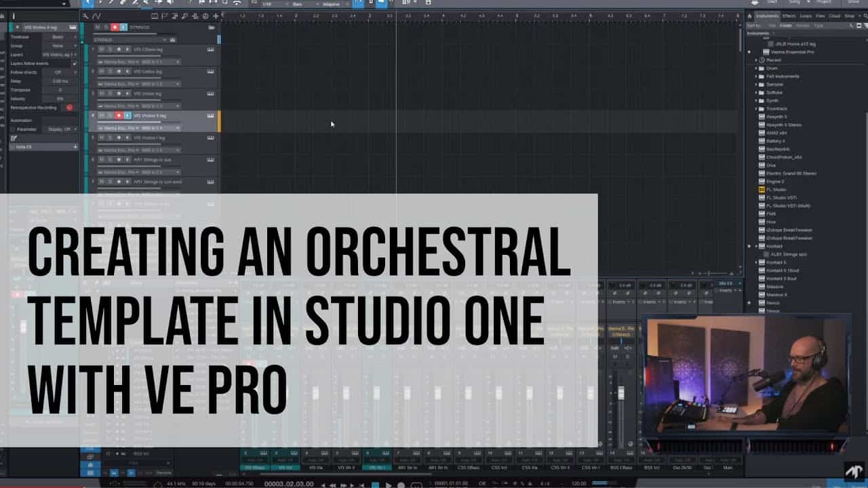Sort browser by Flat
This screenshot has width=868, height=488.
tap(772, 25)
